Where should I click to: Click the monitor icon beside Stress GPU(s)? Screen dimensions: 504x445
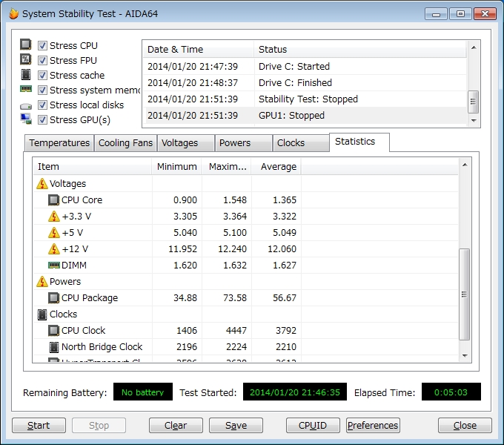pyautogui.click(x=26, y=119)
